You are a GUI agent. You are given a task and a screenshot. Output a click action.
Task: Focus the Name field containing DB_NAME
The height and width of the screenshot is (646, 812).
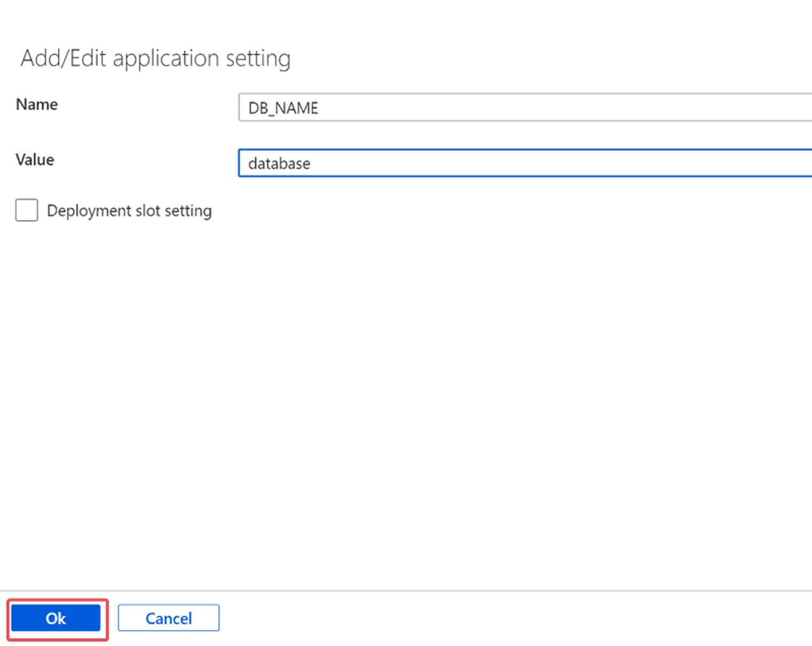click(525, 107)
